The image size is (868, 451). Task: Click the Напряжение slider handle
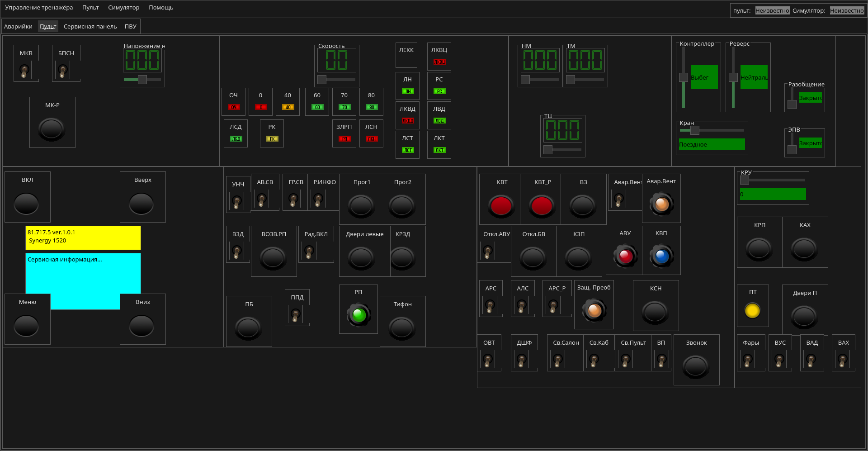(x=142, y=80)
